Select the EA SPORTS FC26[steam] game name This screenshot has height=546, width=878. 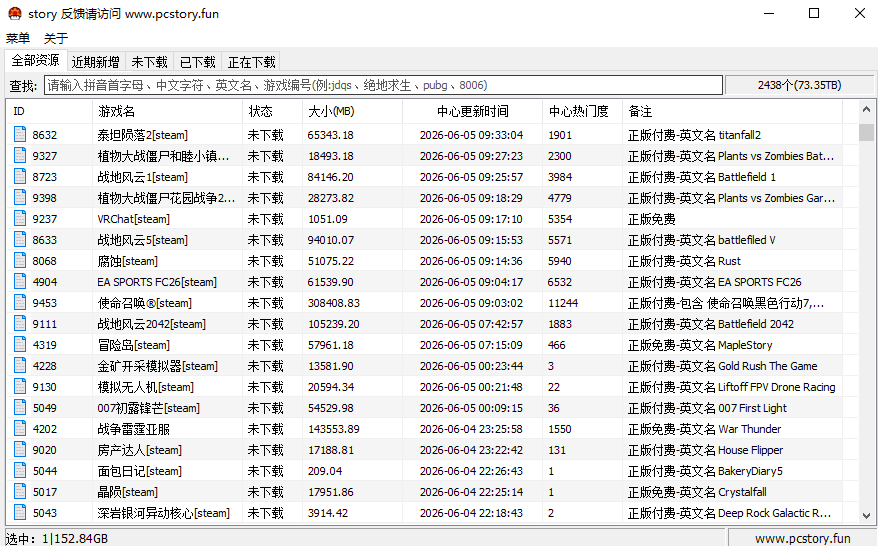[x=157, y=282]
